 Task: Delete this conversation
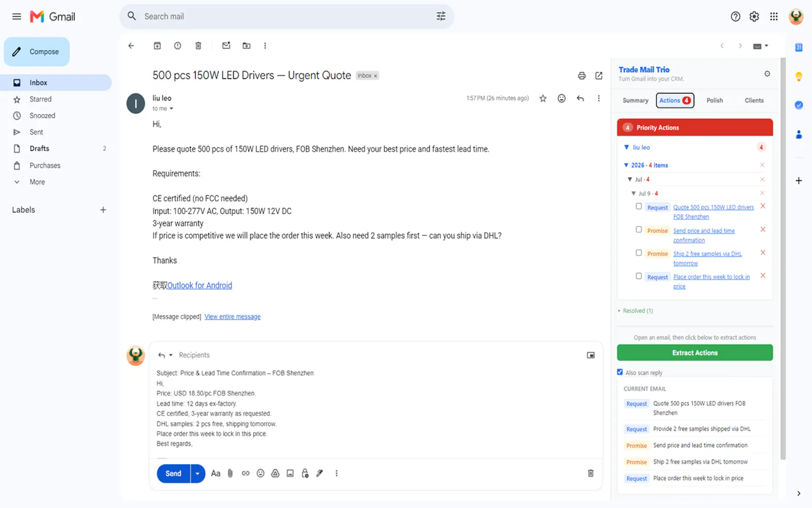198,46
